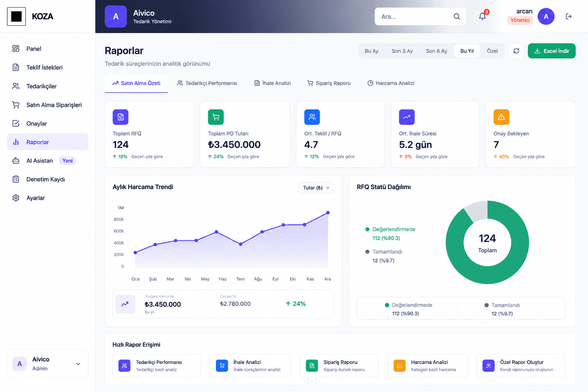Open the Tutar (₺) dropdown
The width and height of the screenshot is (588, 392).
click(316, 188)
